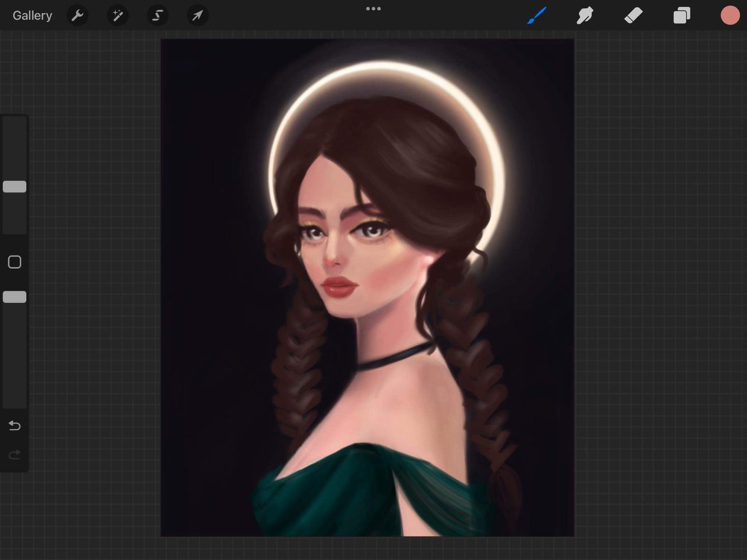This screenshot has height=560, width=747.
Task: Select the Eraser tool
Action: (x=633, y=16)
